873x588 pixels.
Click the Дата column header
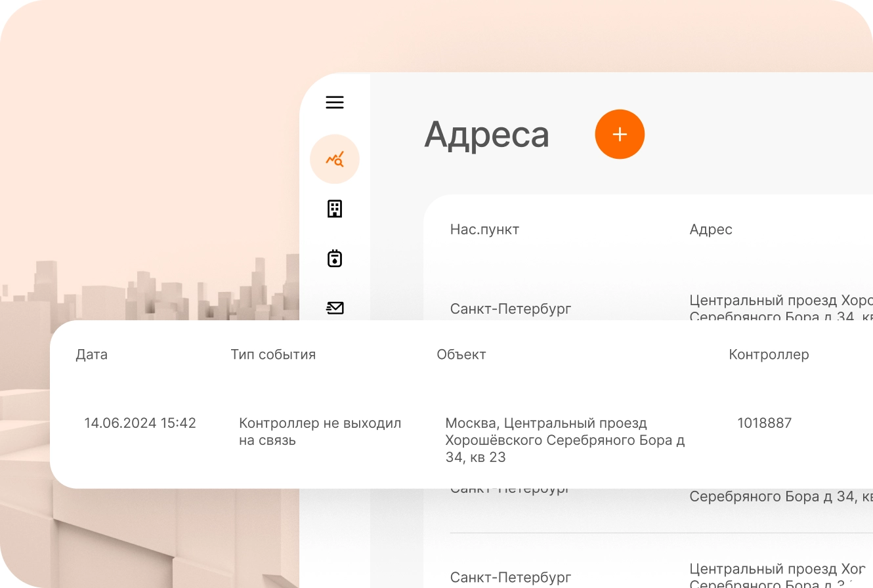(x=91, y=354)
